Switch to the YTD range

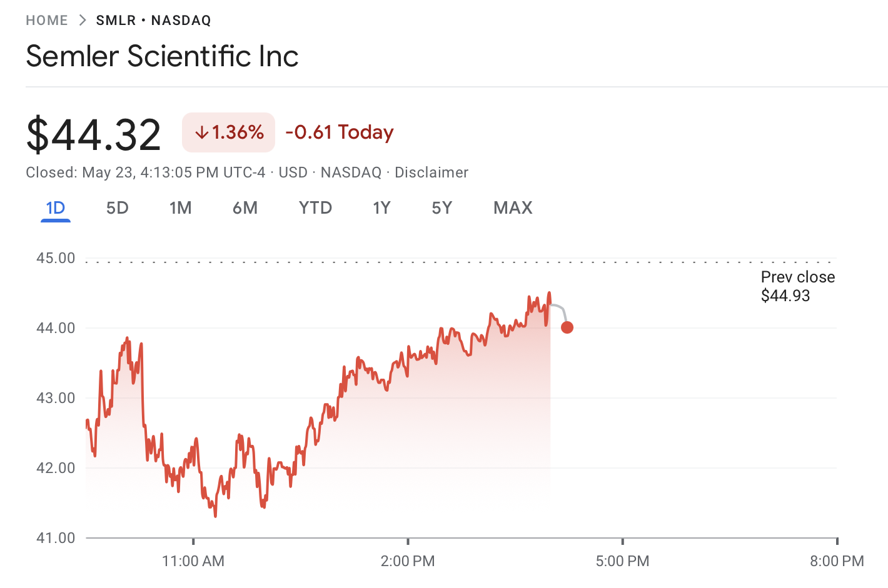click(x=315, y=208)
